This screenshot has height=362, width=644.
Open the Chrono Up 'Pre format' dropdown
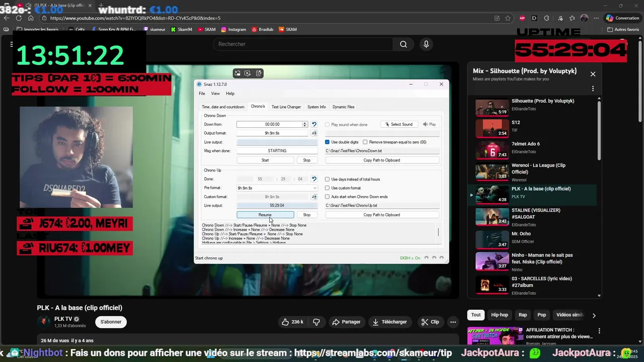[277, 188]
